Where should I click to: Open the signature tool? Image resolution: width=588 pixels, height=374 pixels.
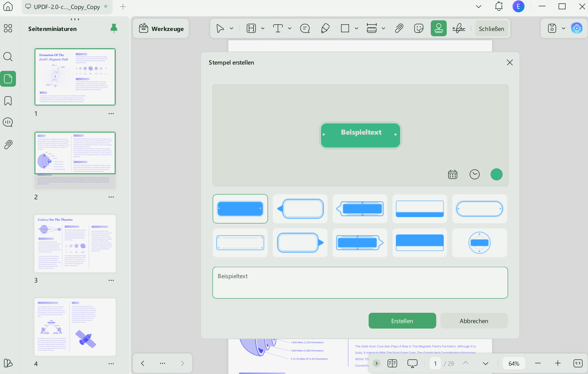pyautogui.click(x=459, y=29)
